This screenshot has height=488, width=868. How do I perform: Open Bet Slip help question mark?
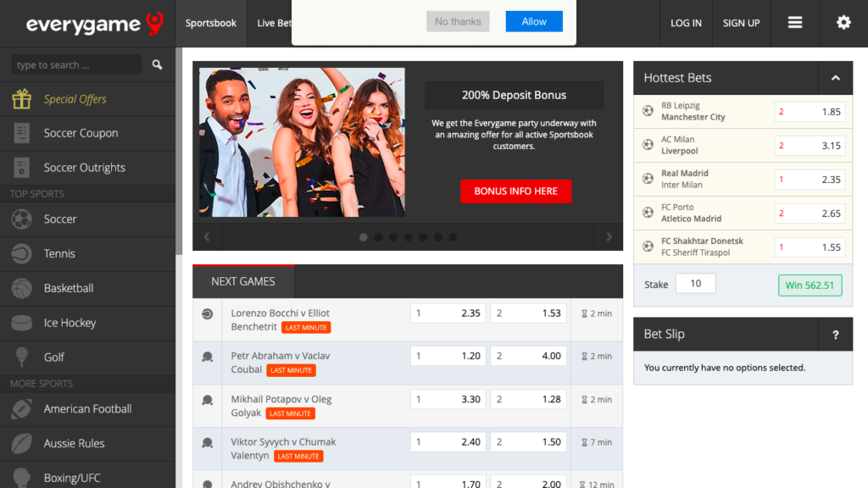pos(835,334)
